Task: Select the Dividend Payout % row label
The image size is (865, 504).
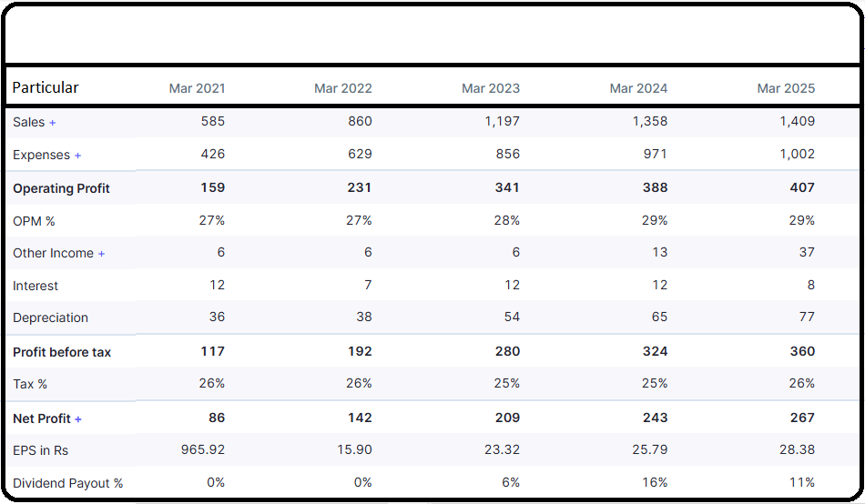Action: (x=67, y=483)
